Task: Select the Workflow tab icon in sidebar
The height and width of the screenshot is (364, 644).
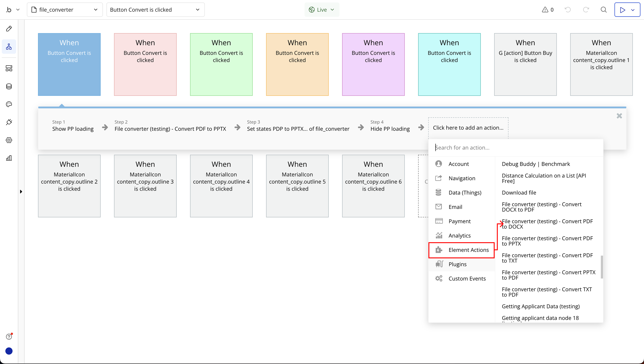Action: [x=9, y=47]
